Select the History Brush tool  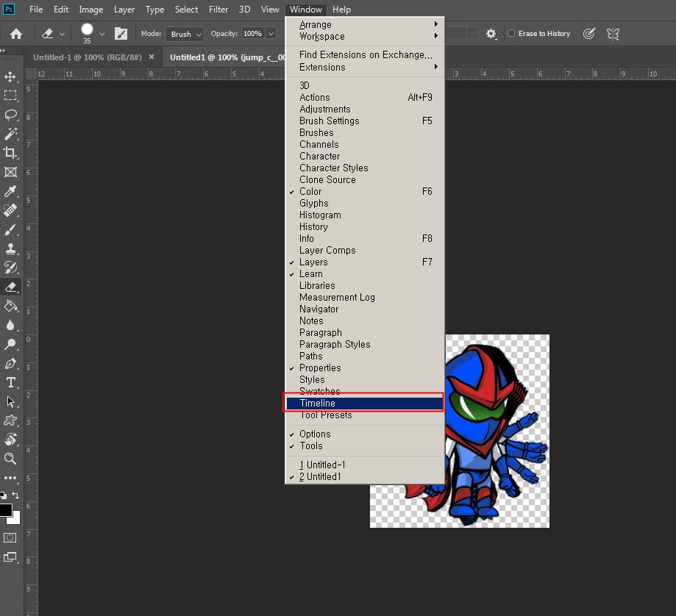(x=10, y=268)
